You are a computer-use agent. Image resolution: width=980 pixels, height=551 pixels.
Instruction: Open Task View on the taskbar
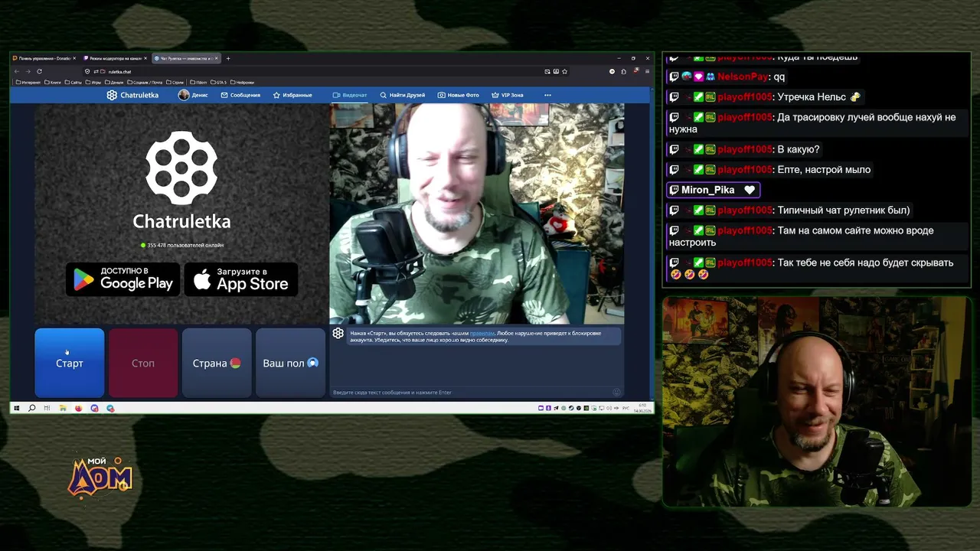point(47,408)
